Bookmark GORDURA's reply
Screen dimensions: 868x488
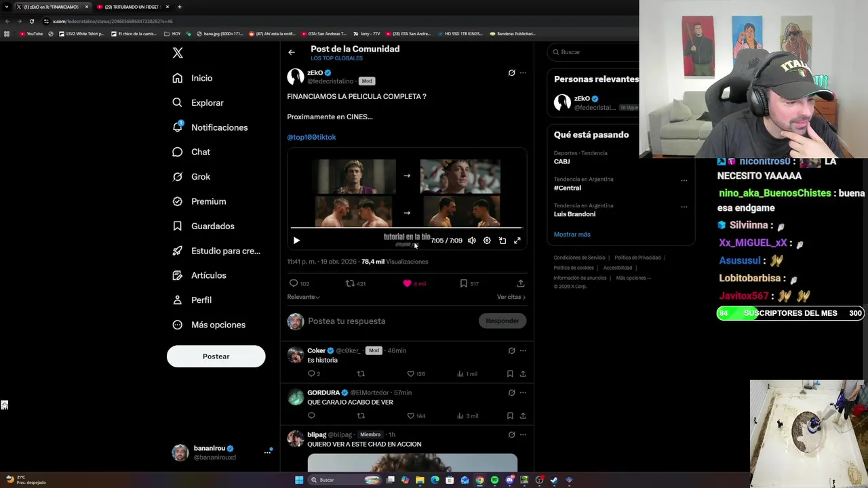pos(510,415)
